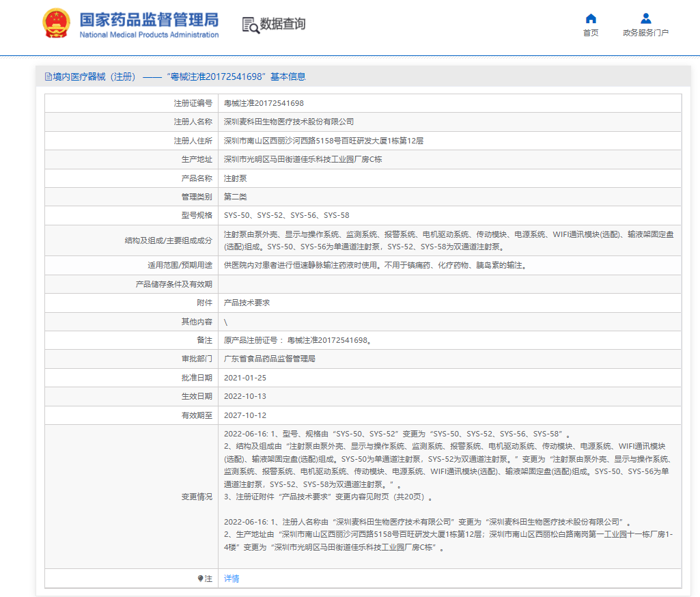Select registration number value 粤械注准20172541698 in 注册证编号 row

click(x=264, y=103)
